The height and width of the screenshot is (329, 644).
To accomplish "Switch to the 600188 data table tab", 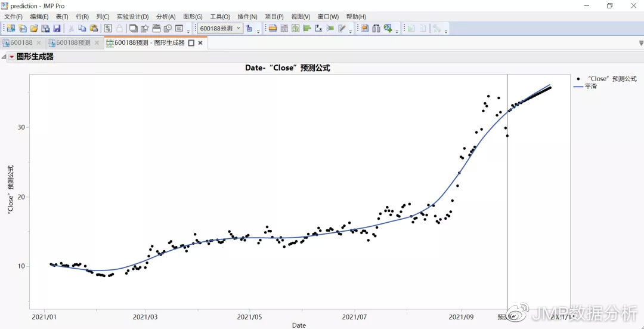I will pos(21,43).
